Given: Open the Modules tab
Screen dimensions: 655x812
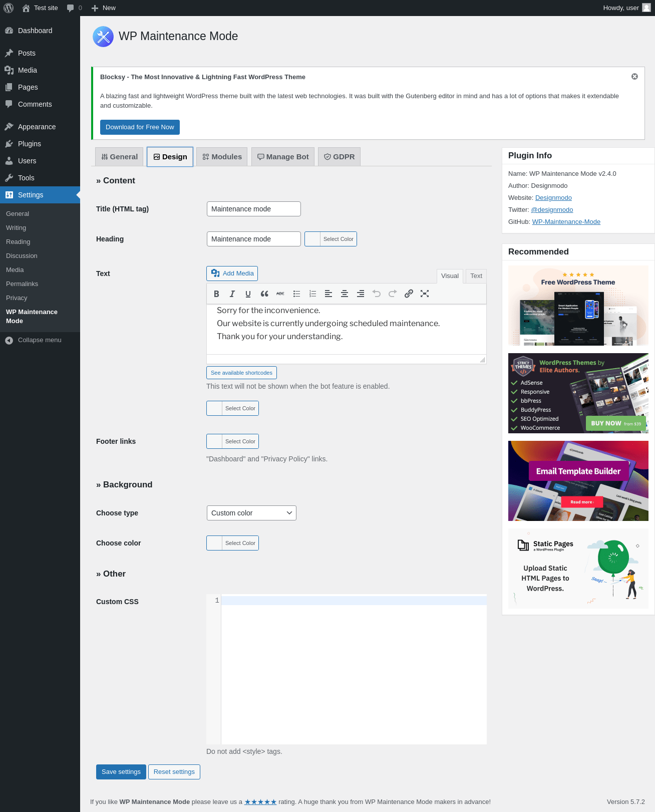Looking at the screenshot, I should [x=222, y=157].
